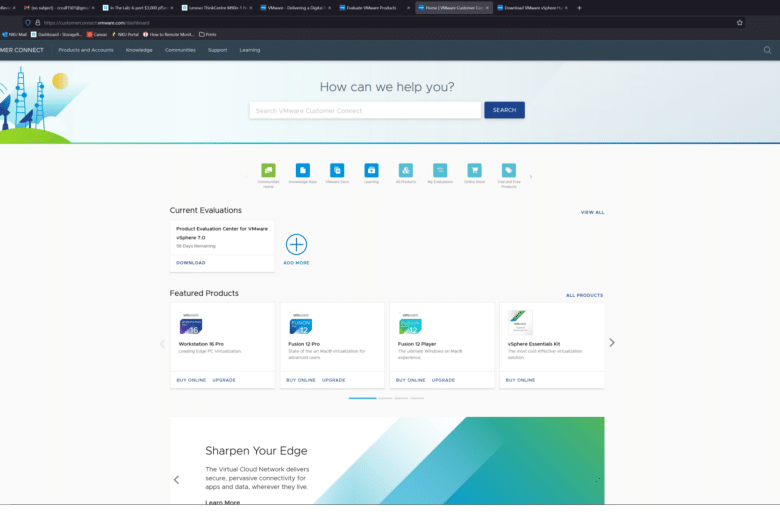The height and width of the screenshot is (516, 780).
Task: Click UPGRADE for Fusion 12 Pro
Action: point(333,380)
